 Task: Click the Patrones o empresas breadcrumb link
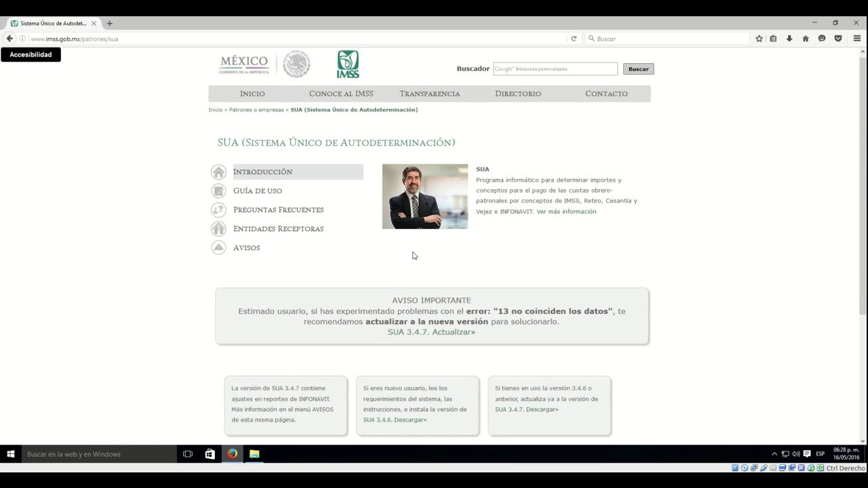coord(256,110)
